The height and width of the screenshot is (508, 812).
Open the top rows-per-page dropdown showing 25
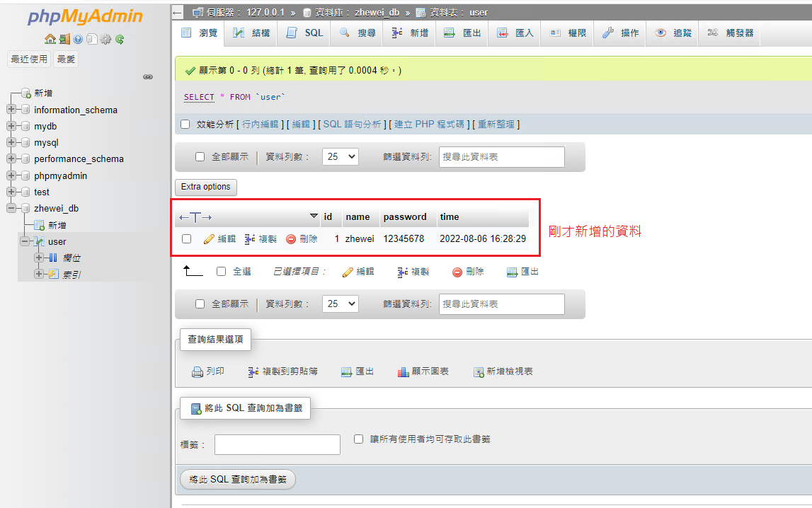click(x=340, y=157)
